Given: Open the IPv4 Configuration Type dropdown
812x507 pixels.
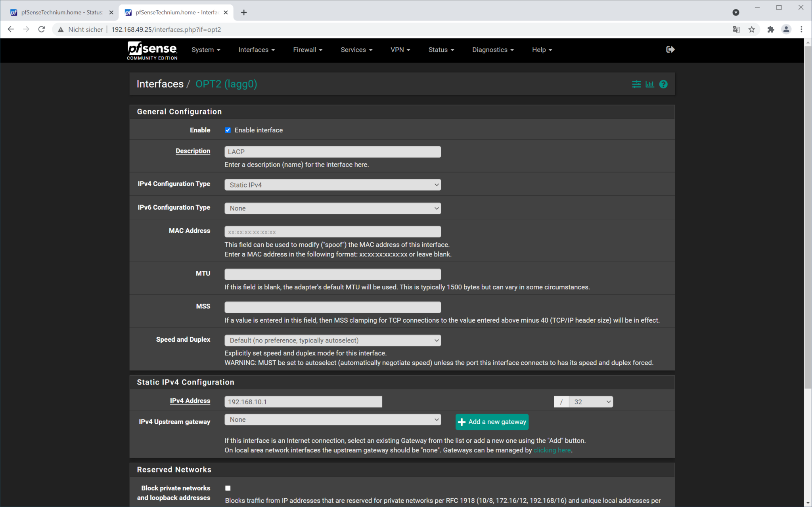Looking at the screenshot, I should coord(333,185).
